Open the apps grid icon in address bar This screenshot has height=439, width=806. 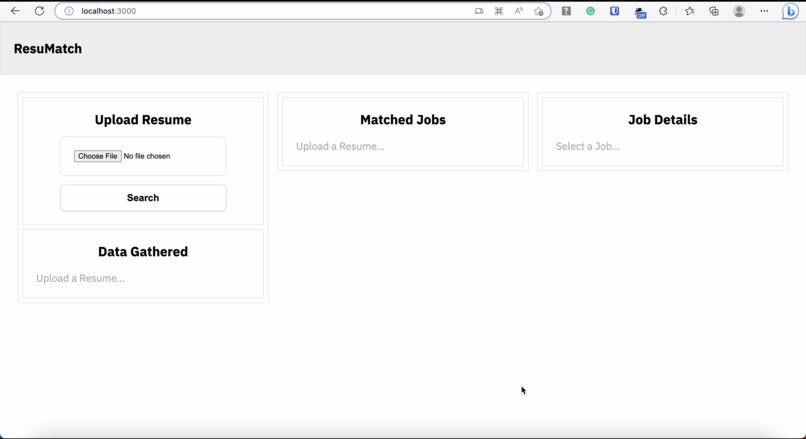pyautogui.click(x=499, y=11)
